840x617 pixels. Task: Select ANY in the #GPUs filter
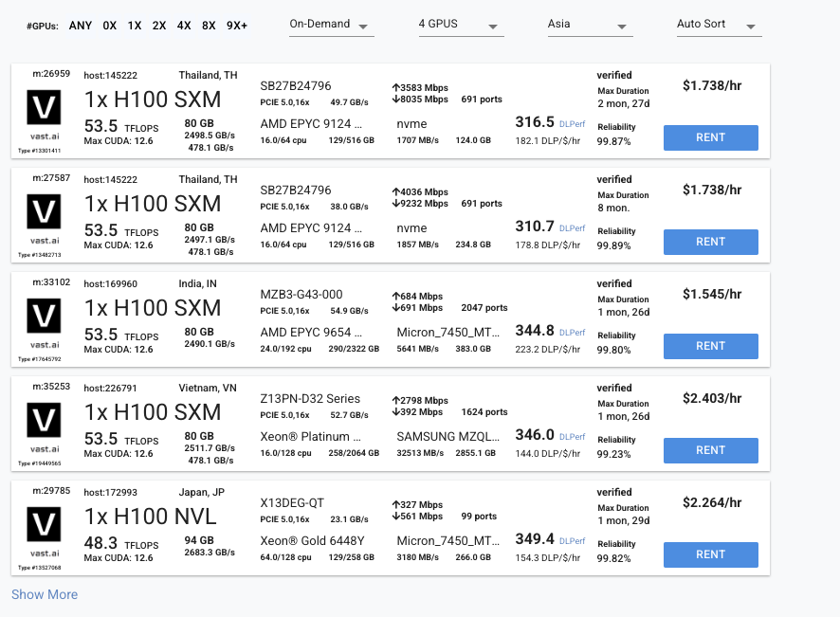point(81,26)
